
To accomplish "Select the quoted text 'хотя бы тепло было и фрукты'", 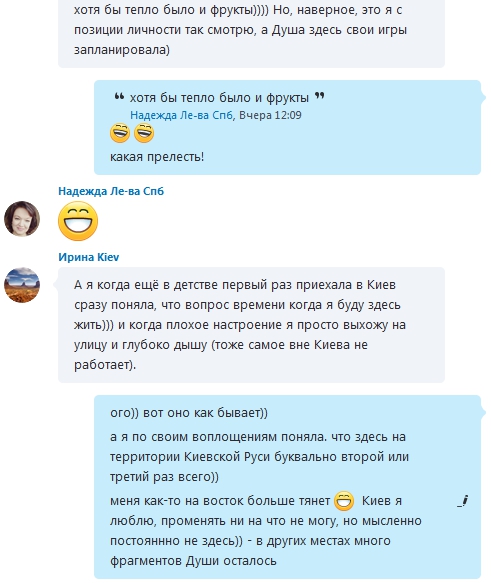I will 219,98.
